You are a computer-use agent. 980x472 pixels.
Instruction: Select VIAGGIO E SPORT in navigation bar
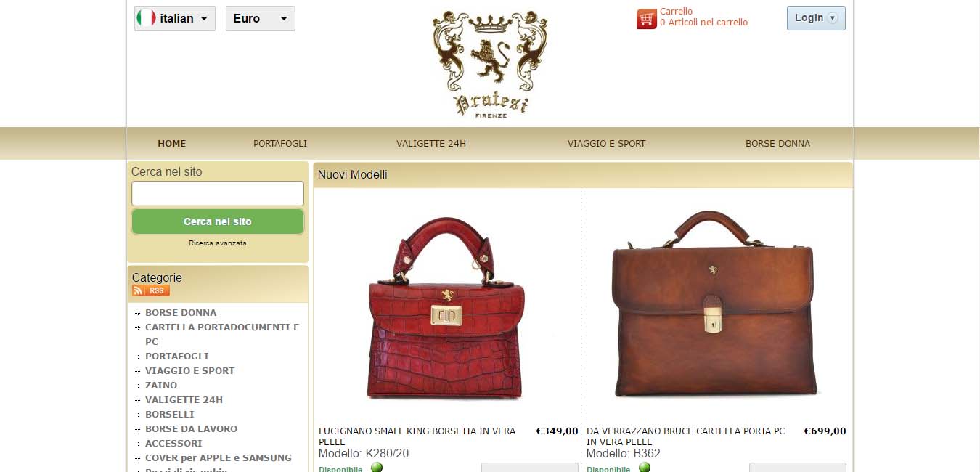[606, 143]
